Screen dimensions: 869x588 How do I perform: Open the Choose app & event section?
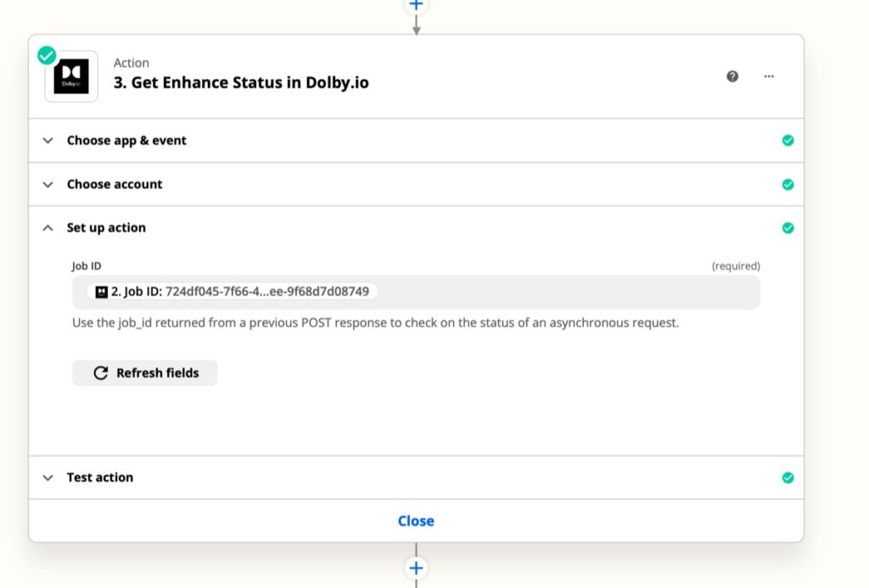tap(416, 140)
